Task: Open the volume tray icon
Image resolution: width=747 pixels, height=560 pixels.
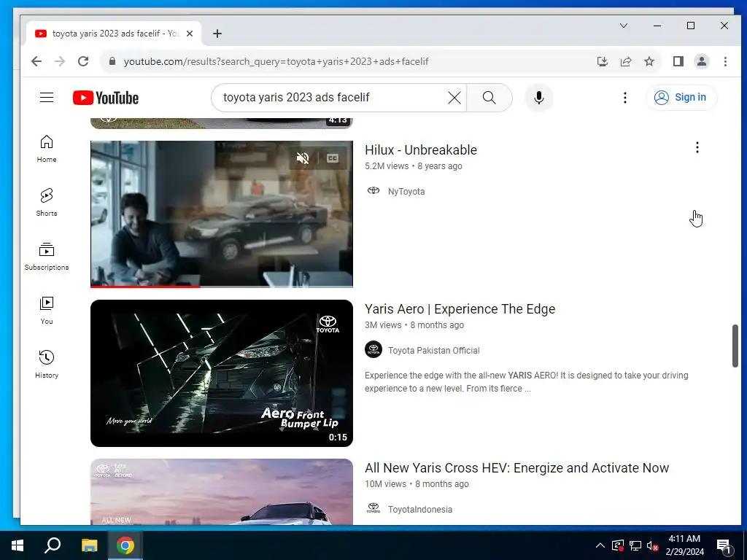Action: (x=652, y=545)
